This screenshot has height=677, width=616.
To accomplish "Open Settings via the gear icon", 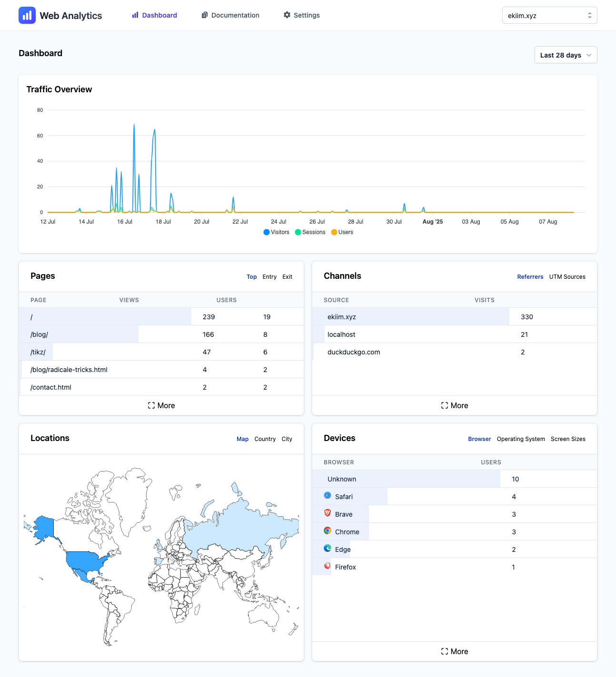I will click(x=287, y=15).
